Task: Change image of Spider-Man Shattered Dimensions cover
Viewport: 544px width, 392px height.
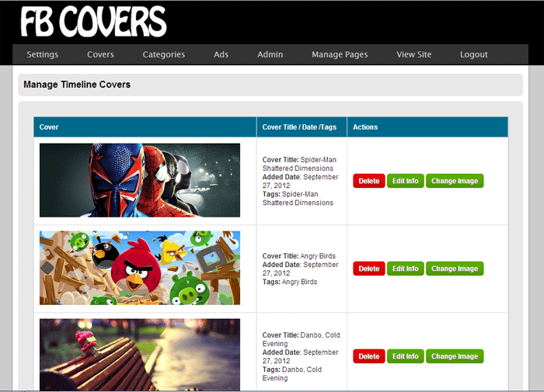Action: point(455,181)
